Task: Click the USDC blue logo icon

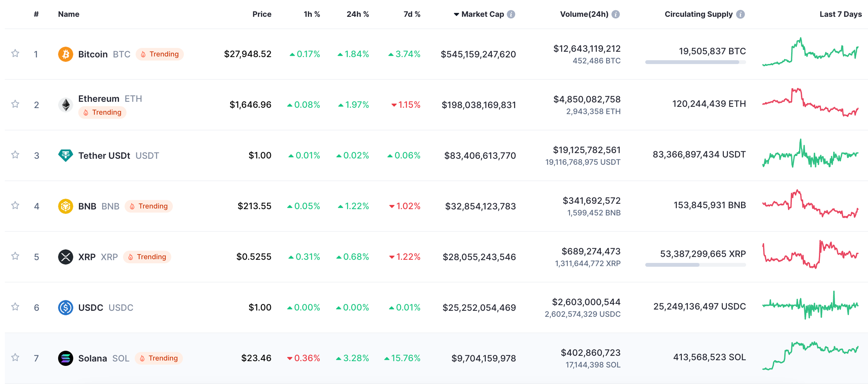Action: click(x=66, y=308)
